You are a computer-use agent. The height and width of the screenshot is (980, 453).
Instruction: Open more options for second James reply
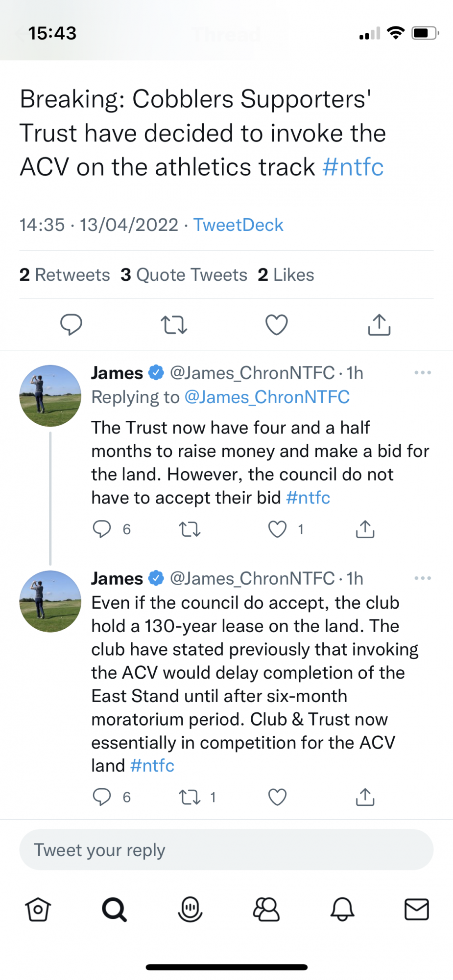[x=422, y=578]
